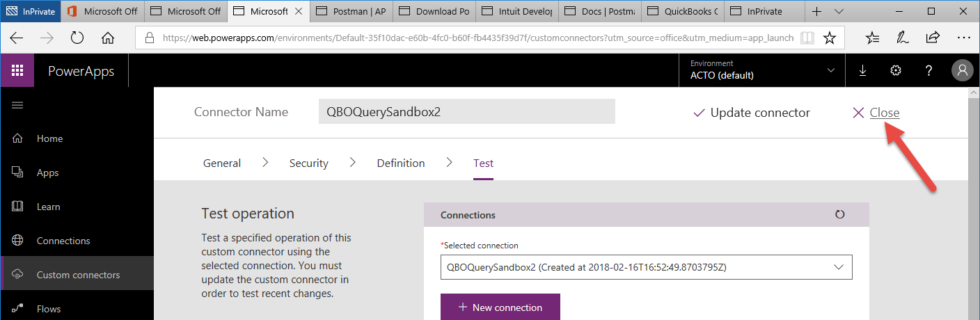Select the Test step tab
The image size is (980, 320).
click(483, 163)
